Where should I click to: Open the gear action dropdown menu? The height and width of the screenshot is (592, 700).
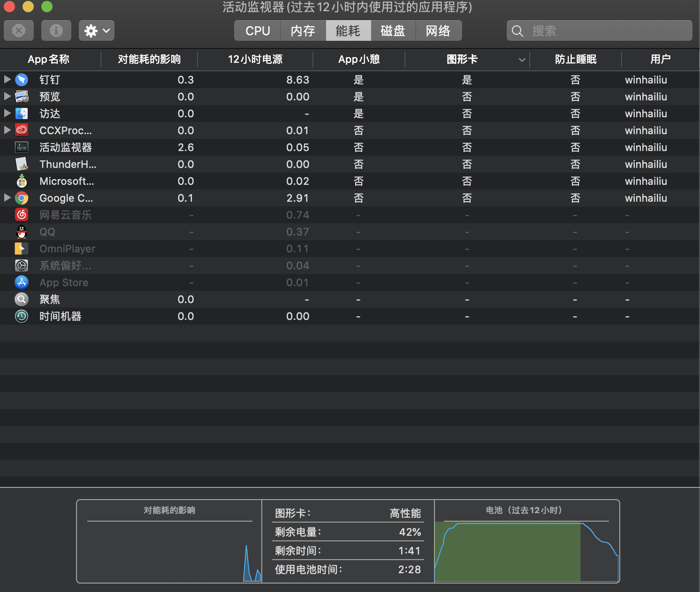(97, 31)
